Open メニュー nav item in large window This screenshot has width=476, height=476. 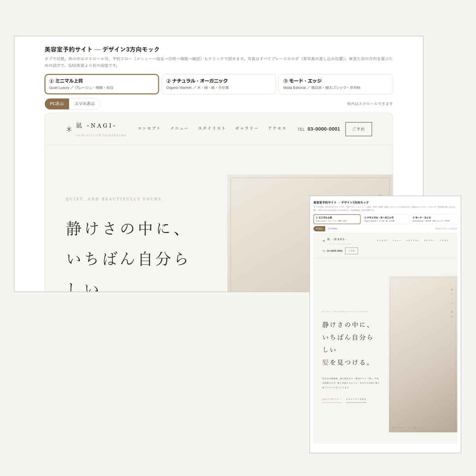[x=179, y=128]
